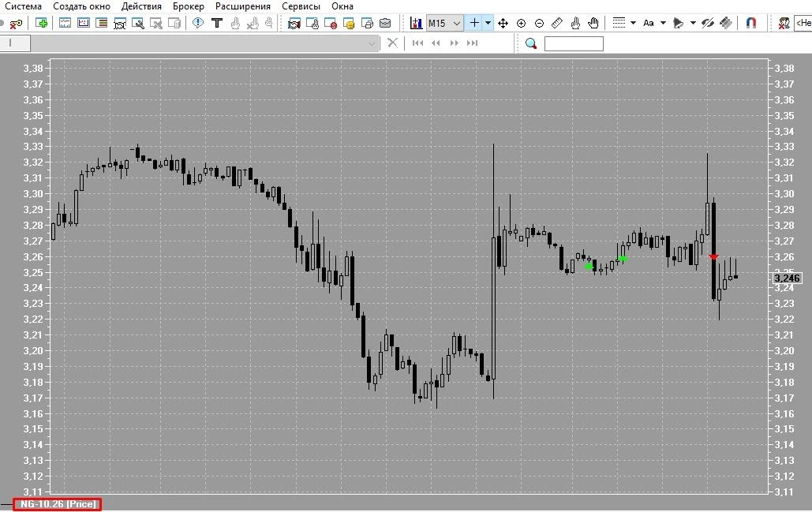Image resolution: width=812 pixels, height=512 pixels.
Task: Click the window with gold coins icon
Action: pos(349,24)
